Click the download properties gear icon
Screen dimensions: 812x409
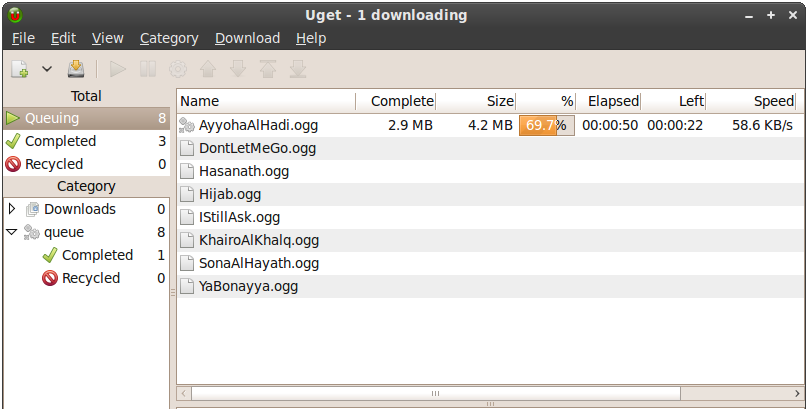(x=178, y=69)
